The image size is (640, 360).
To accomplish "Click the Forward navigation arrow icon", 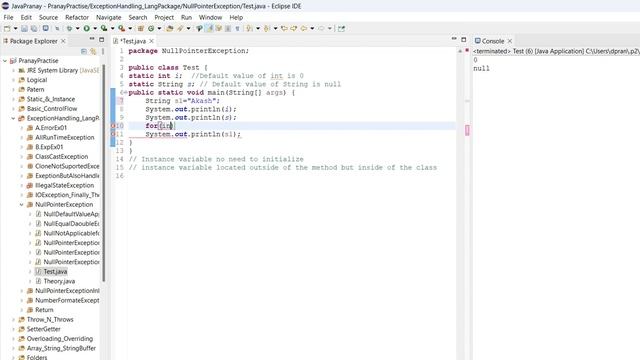I will tap(322, 29).
